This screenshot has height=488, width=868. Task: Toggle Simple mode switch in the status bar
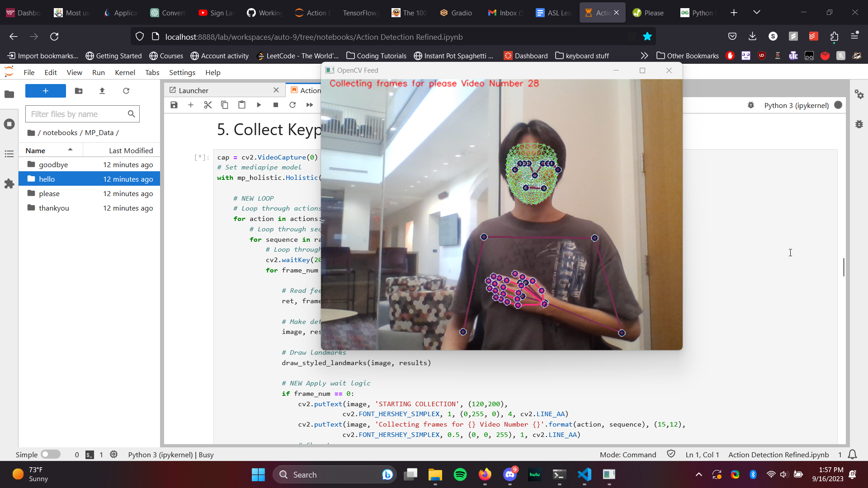click(x=50, y=454)
